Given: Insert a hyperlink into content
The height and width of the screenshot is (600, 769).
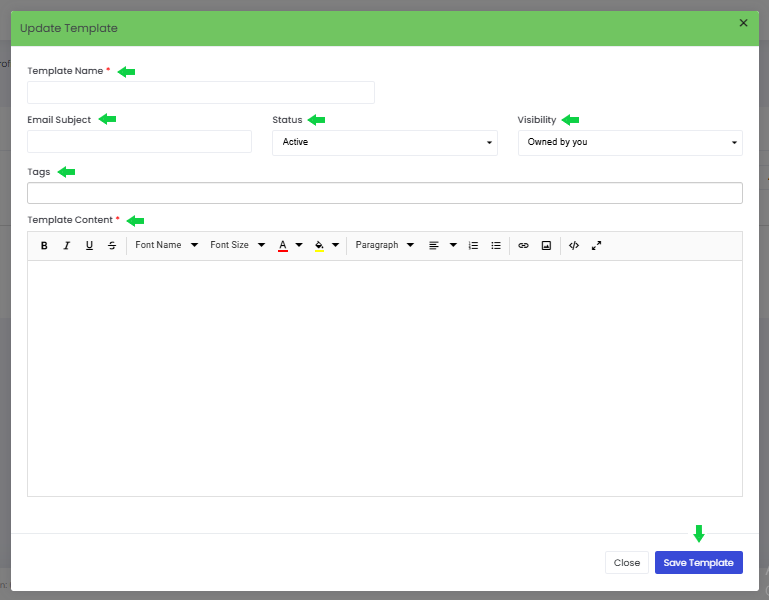Looking at the screenshot, I should 523,245.
